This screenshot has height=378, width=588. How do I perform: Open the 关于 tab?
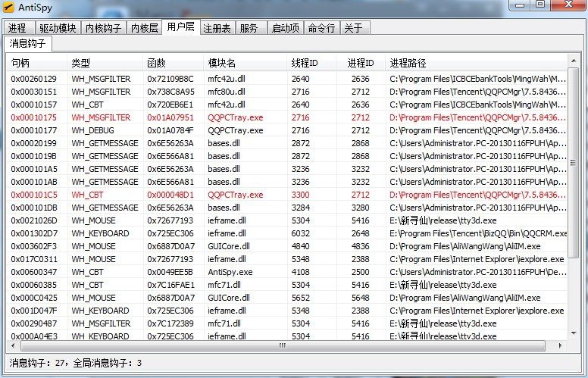(x=353, y=28)
